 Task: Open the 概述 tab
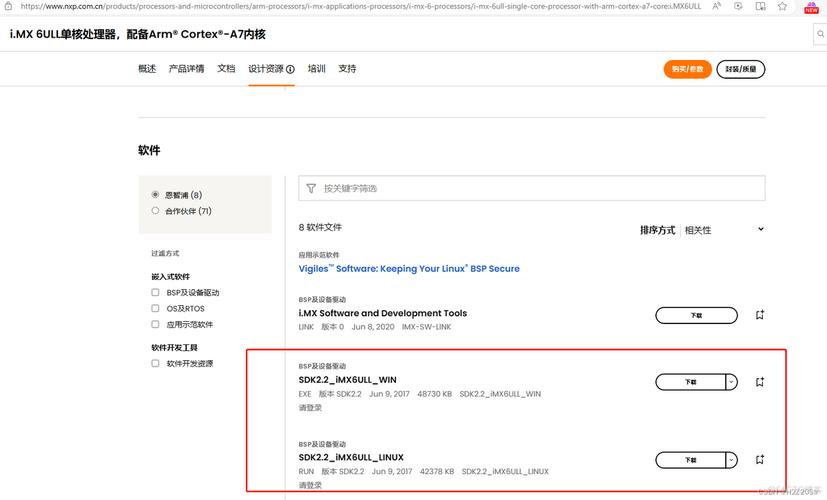point(147,69)
